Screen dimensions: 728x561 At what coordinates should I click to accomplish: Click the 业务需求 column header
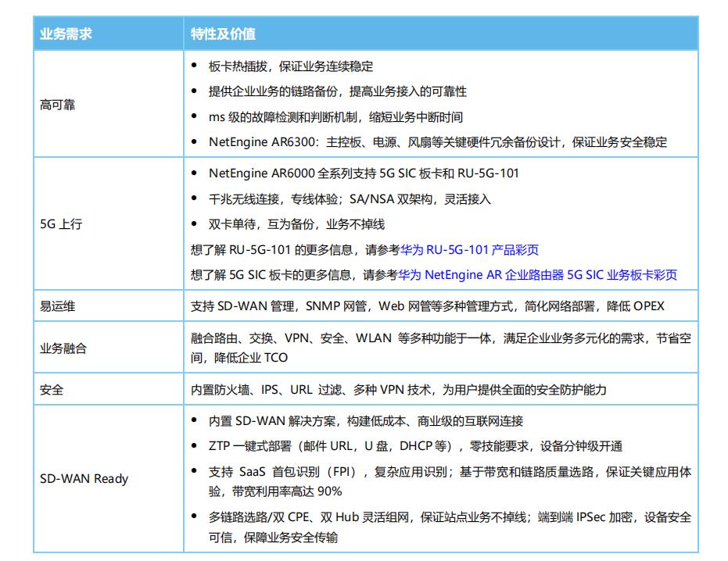point(66,34)
